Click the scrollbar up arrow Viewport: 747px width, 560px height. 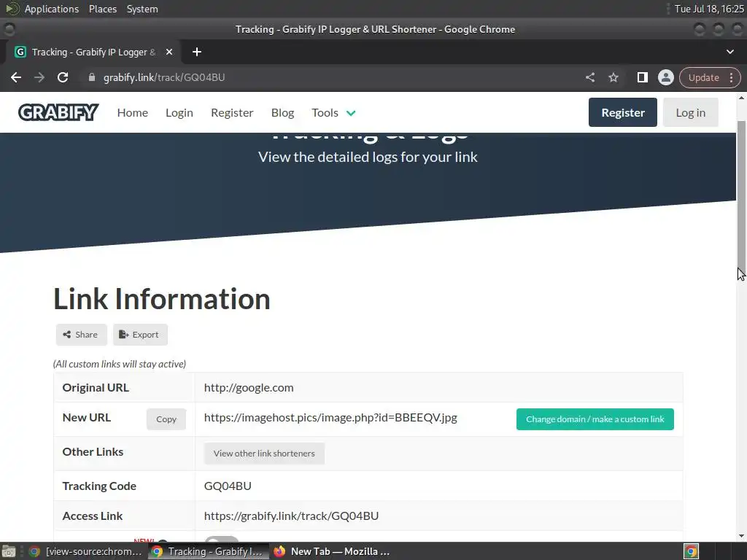point(741,98)
